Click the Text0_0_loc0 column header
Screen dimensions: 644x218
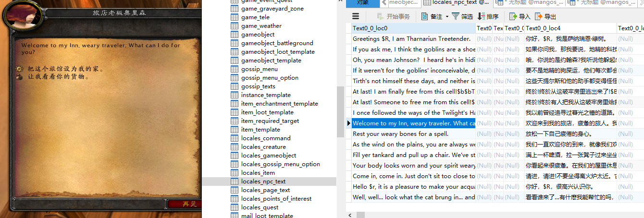pos(413,28)
